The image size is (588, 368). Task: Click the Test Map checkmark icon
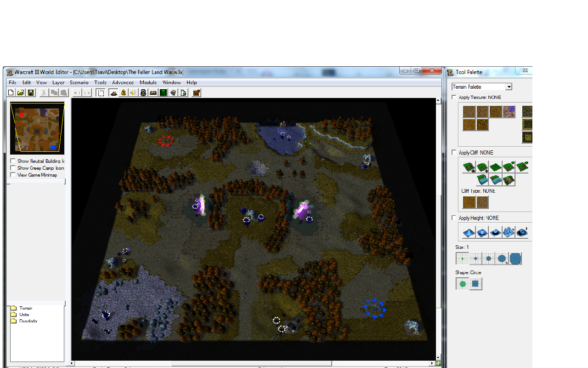(x=196, y=93)
